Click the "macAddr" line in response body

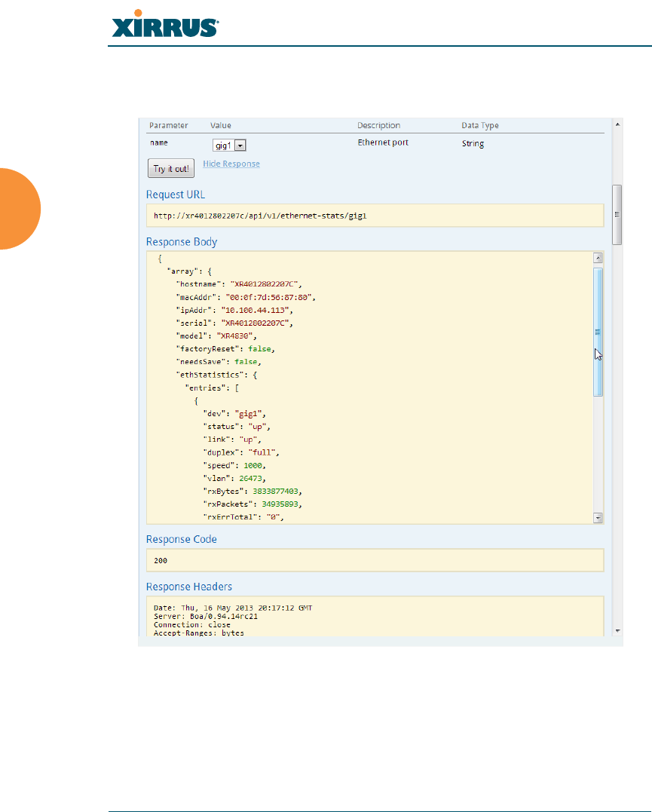[246, 297]
